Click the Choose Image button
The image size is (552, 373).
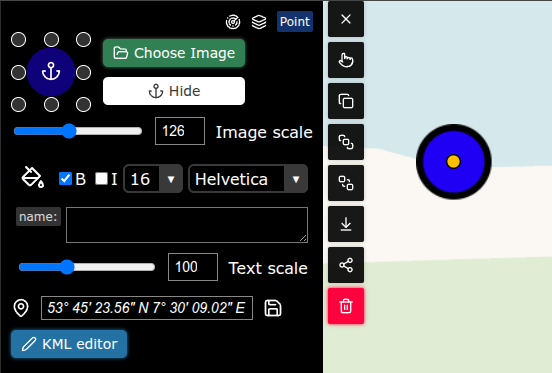click(x=174, y=53)
